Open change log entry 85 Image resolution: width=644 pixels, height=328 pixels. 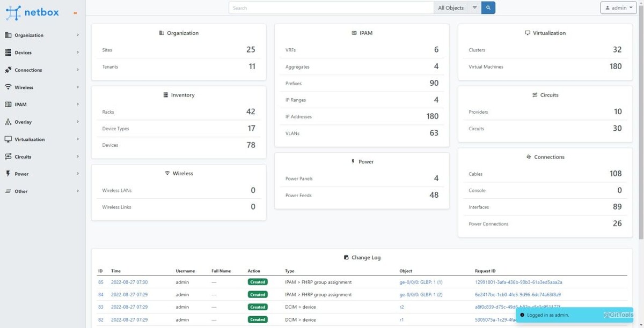coord(100,281)
